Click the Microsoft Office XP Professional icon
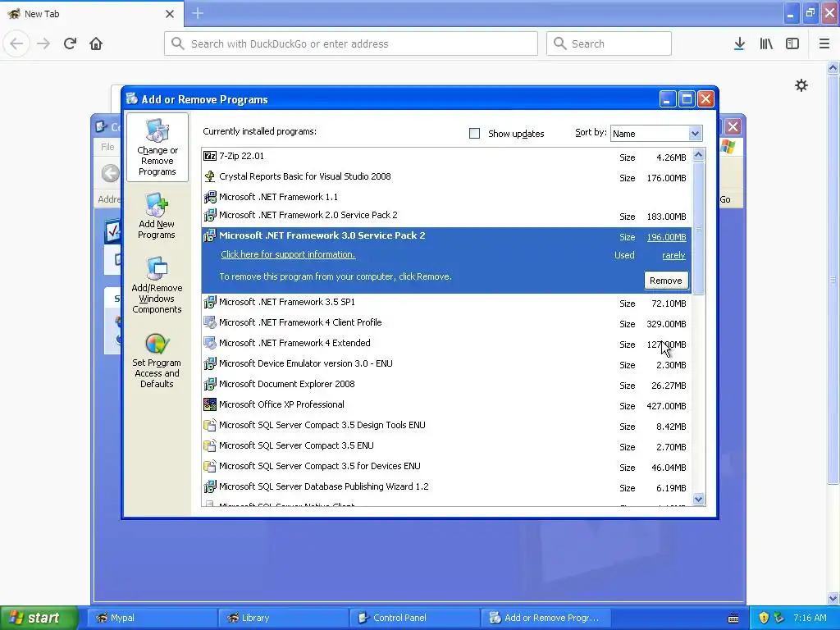The height and width of the screenshot is (630, 840). pos(210,404)
